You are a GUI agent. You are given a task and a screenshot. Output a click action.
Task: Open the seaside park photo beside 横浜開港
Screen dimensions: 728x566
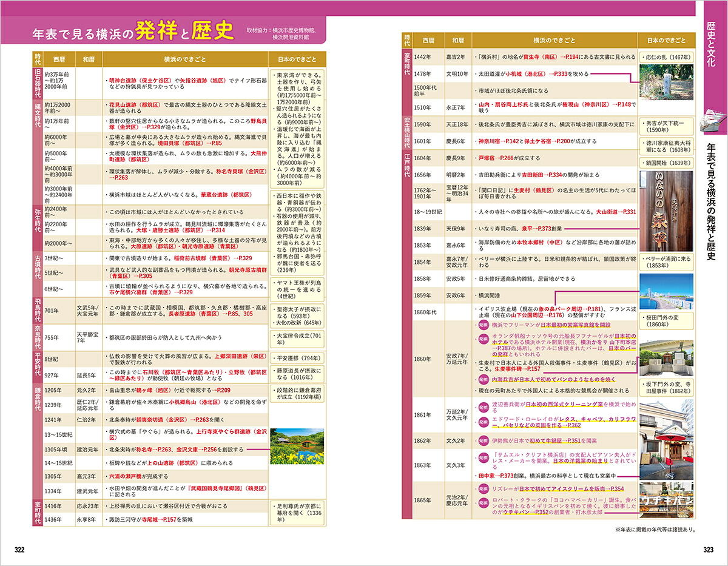pos(667,292)
